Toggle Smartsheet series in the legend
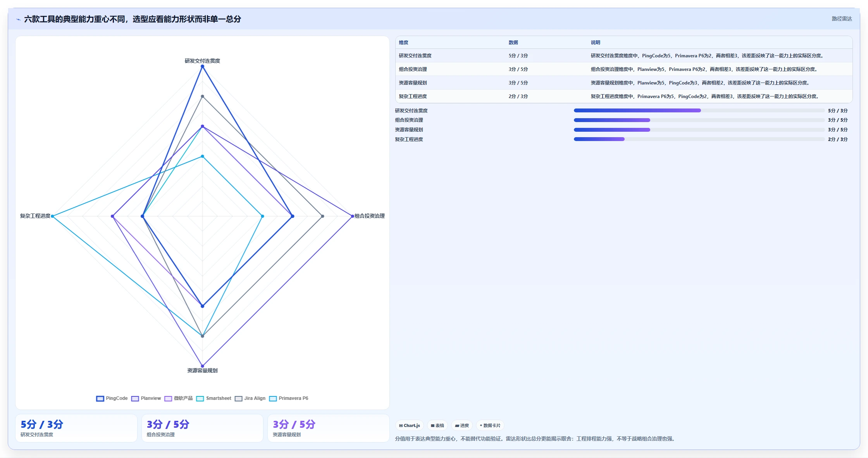The height and width of the screenshot is (458, 868). (214, 398)
